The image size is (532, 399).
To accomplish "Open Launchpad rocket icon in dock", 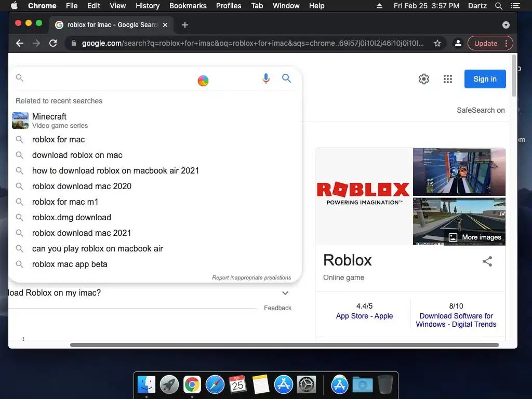I will tap(169, 385).
